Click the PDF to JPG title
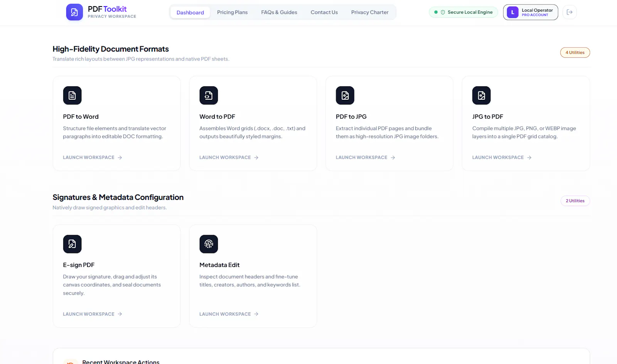617x364 pixels. click(x=351, y=117)
